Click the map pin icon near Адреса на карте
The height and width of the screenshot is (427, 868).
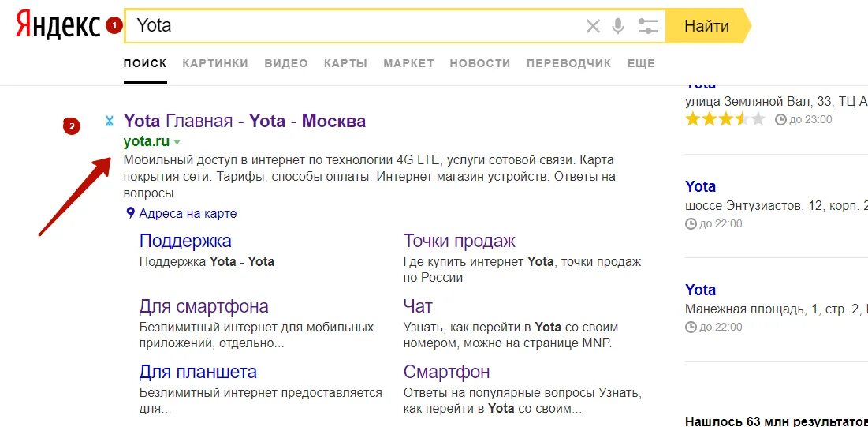131,213
